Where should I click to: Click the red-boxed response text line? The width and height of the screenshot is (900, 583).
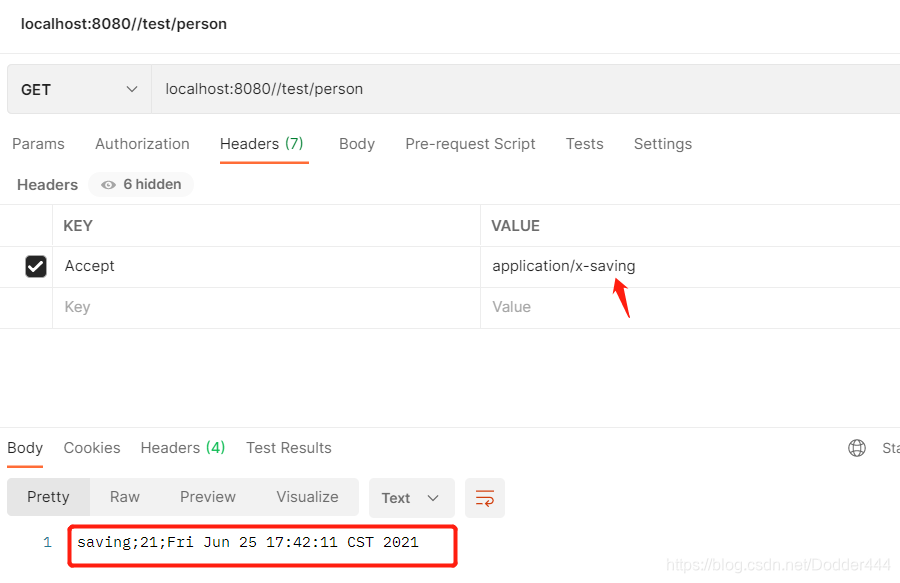[250, 542]
